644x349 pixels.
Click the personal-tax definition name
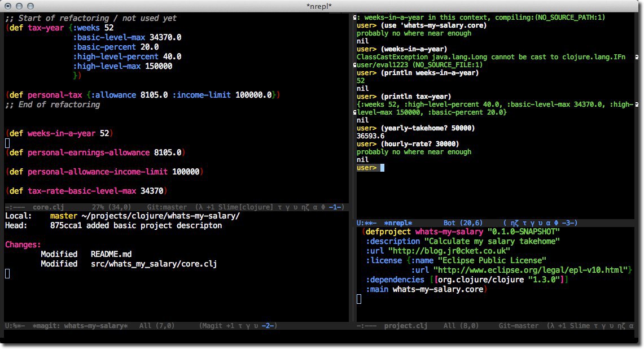55,95
